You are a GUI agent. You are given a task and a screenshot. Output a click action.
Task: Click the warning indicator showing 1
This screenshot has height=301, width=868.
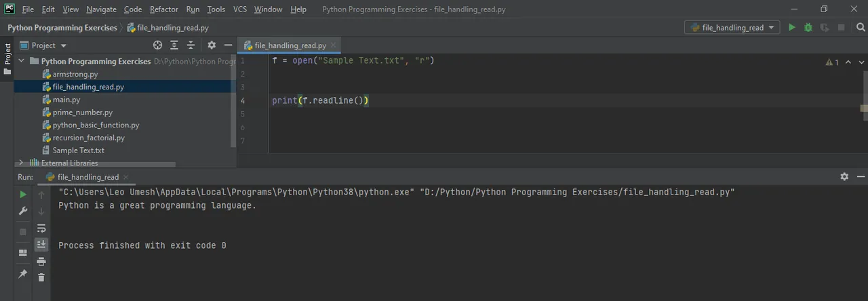coord(832,62)
